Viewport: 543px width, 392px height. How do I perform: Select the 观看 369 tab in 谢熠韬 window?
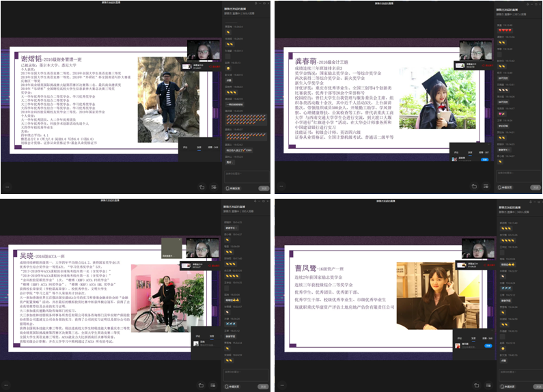pyautogui.click(x=214, y=146)
